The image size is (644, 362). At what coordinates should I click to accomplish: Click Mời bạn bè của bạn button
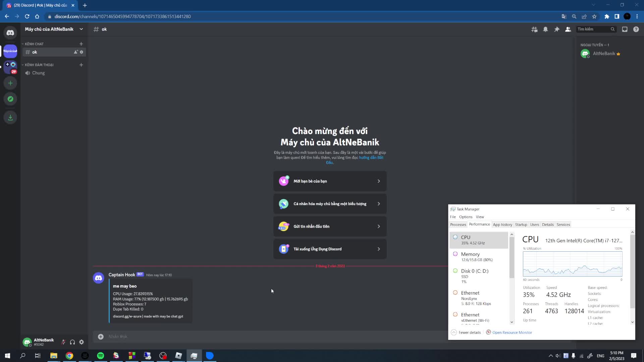pyautogui.click(x=330, y=181)
